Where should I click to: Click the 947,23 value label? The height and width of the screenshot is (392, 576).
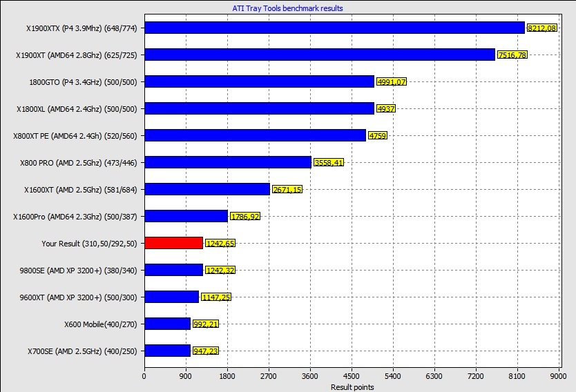[x=206, y=351]
